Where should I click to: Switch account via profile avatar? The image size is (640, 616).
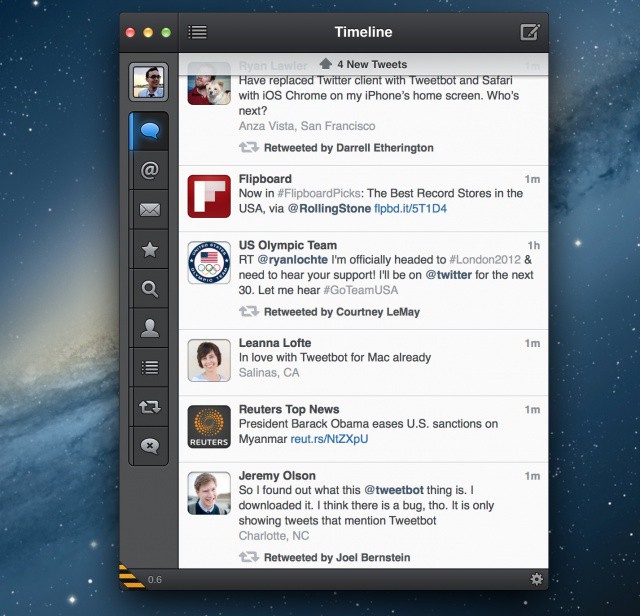tap(149, 82)
